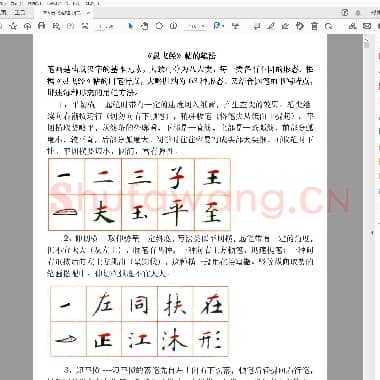
Task: Click the 平 character cell
Action: (176, 213)
